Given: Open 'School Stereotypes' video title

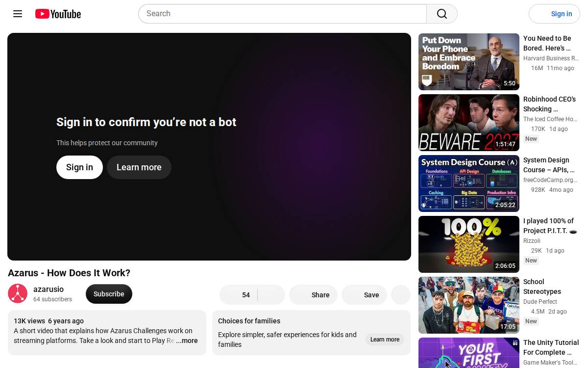Looking at the screenshot, I should click(542, 287).
